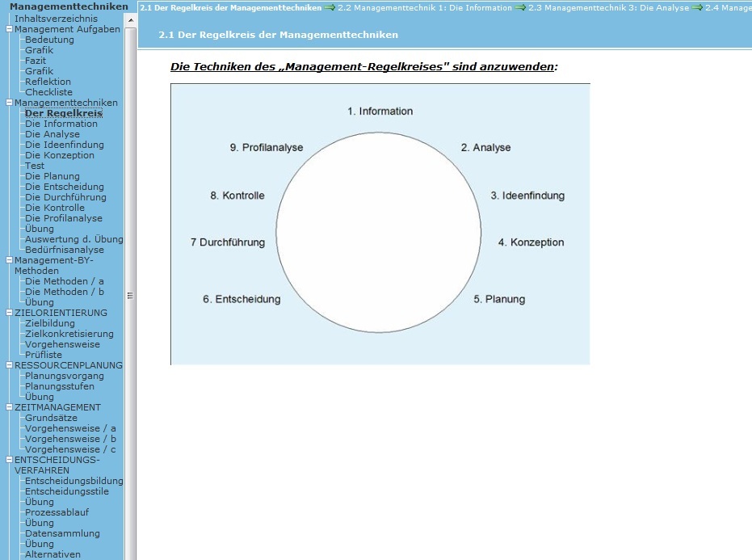752x560 pixels.
Task: Open Die Konzeption page
Action: pos(60,155)
